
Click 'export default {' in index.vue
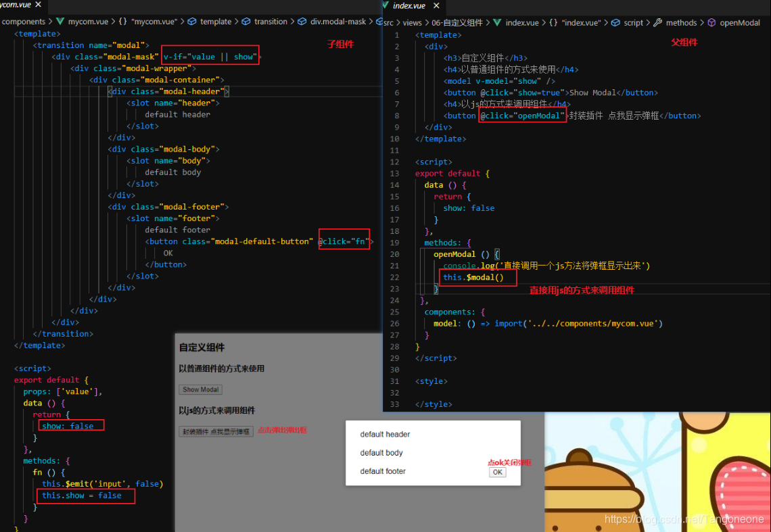(x=452, y=174)
